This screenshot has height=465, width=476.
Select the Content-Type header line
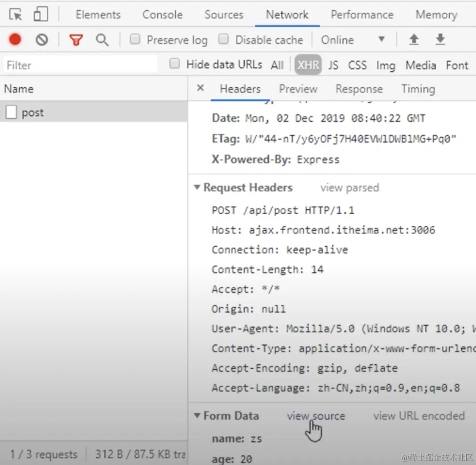tap(344, 348)
